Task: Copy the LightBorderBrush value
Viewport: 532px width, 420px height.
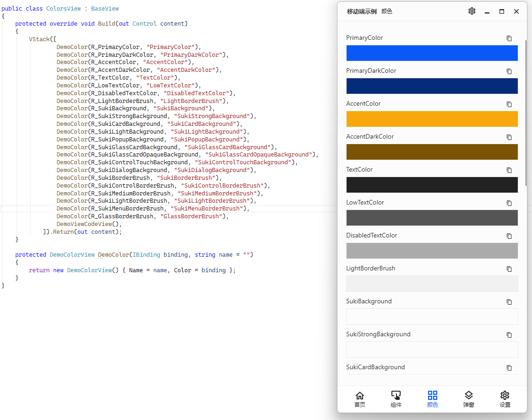Action: (x=509, y=269)
